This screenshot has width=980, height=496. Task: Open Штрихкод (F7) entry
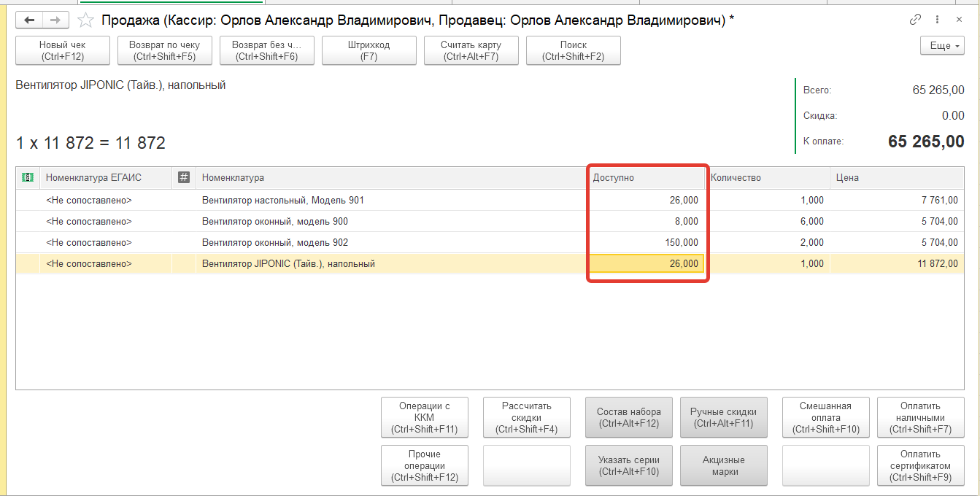pyautogui.click(x=369, y=50)
